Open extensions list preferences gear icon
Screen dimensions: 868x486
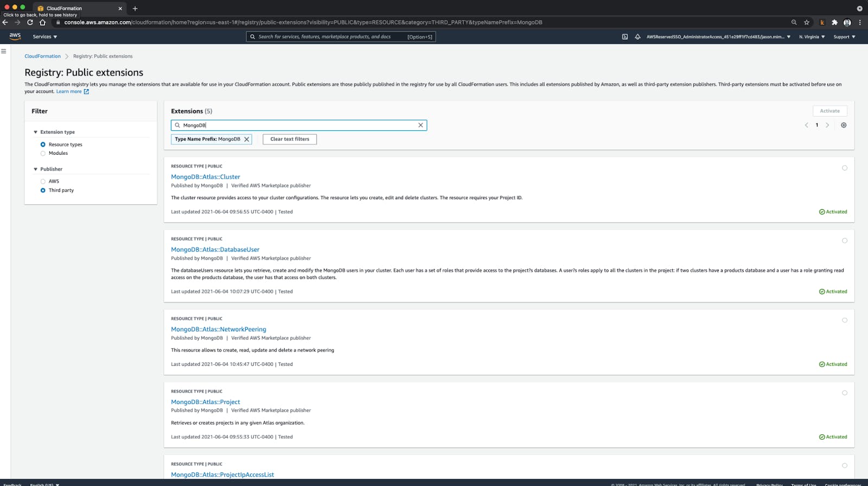844,125
